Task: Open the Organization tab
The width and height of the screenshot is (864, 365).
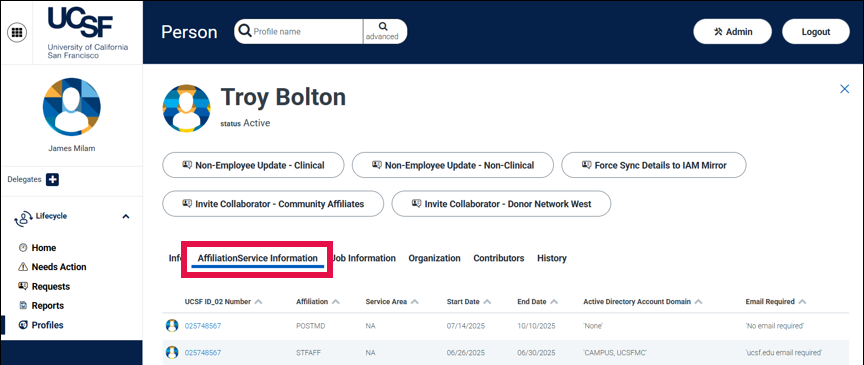Action: 434,258
